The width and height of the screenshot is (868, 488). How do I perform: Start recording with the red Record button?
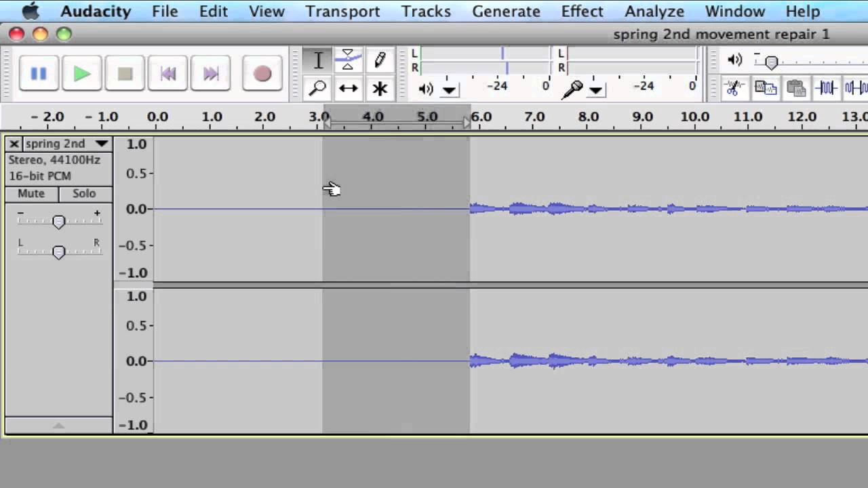[x=262, y=73]
